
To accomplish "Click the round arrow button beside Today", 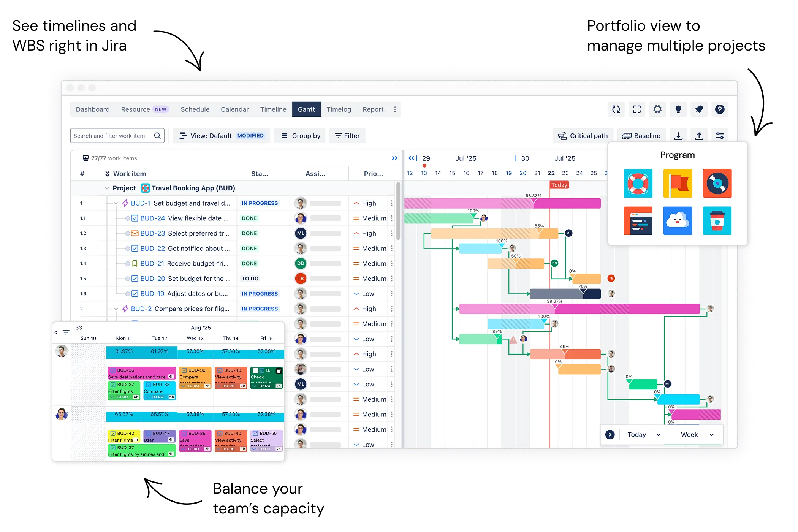I will point(610,435).
